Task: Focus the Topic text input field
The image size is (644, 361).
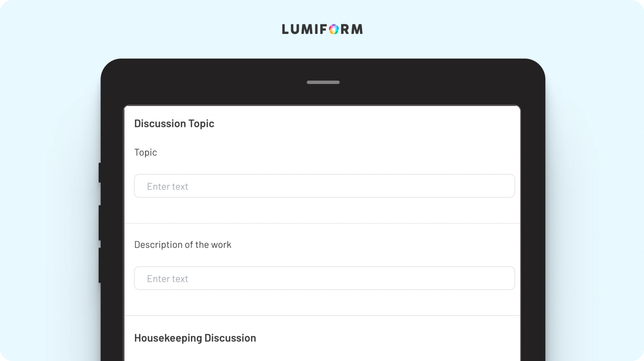Action: (x=324, y=186)
